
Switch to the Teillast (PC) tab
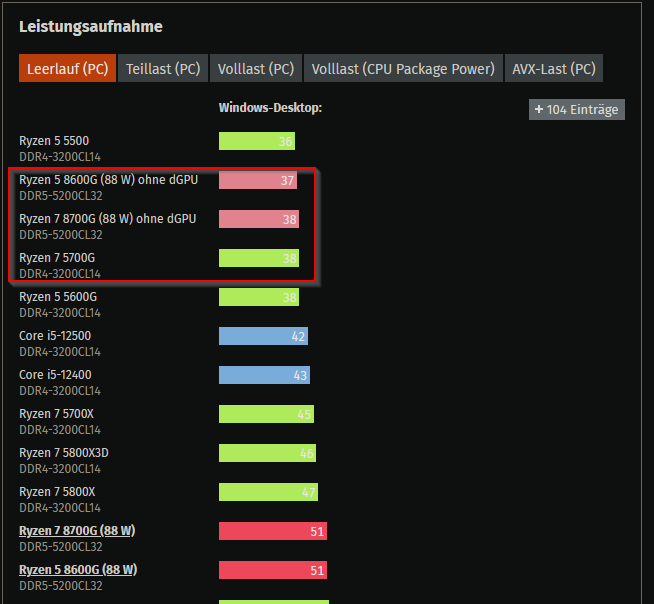point(163,68)
